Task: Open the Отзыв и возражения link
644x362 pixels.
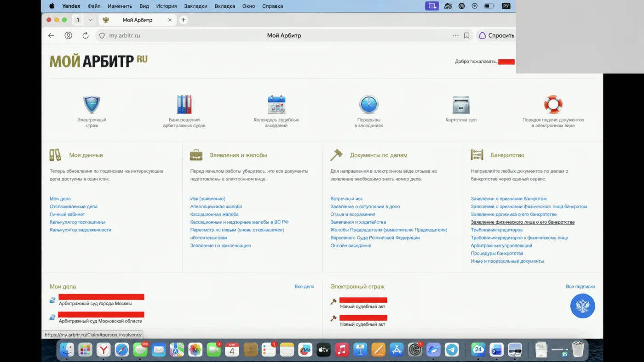Action: tap(353, 215)
